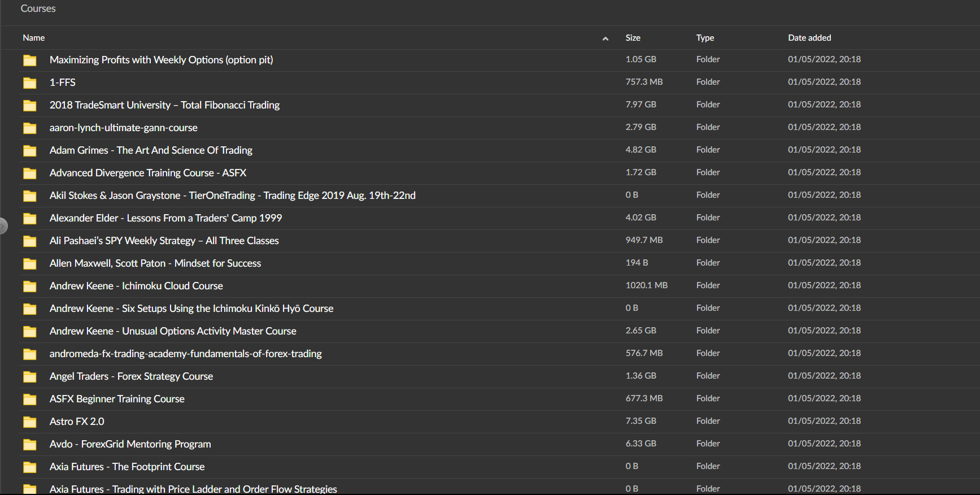Click folder icon for ASFX Beginner Training Course
This screenshot has height=495, width=980.
(x=30, y=400)
